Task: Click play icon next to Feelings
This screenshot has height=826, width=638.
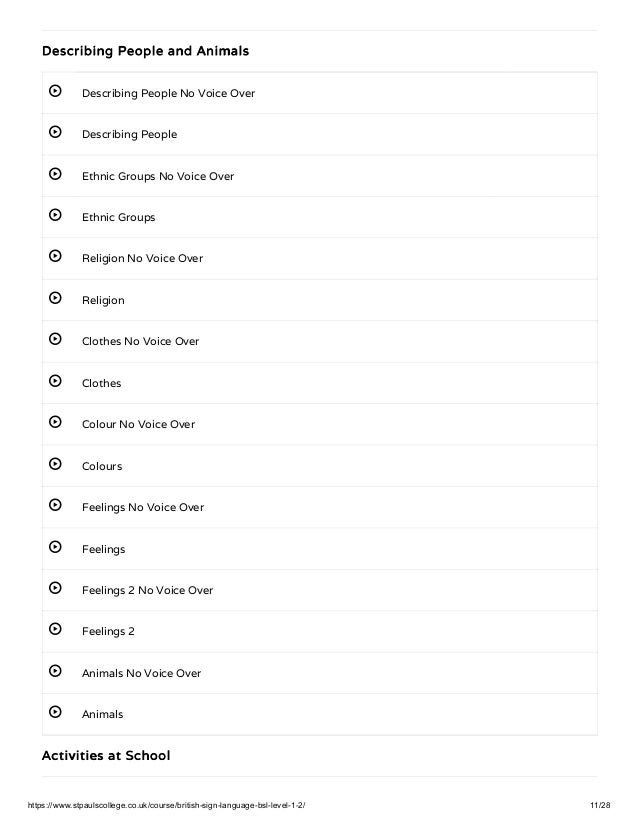Action: coord(56,549)
